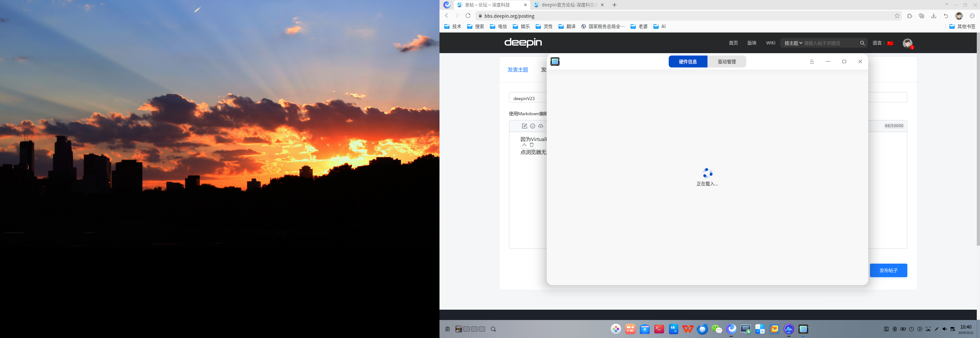Click the cloud upload icon in the editor toolbar
Screen dimensions: 980x338
[541, 126]
